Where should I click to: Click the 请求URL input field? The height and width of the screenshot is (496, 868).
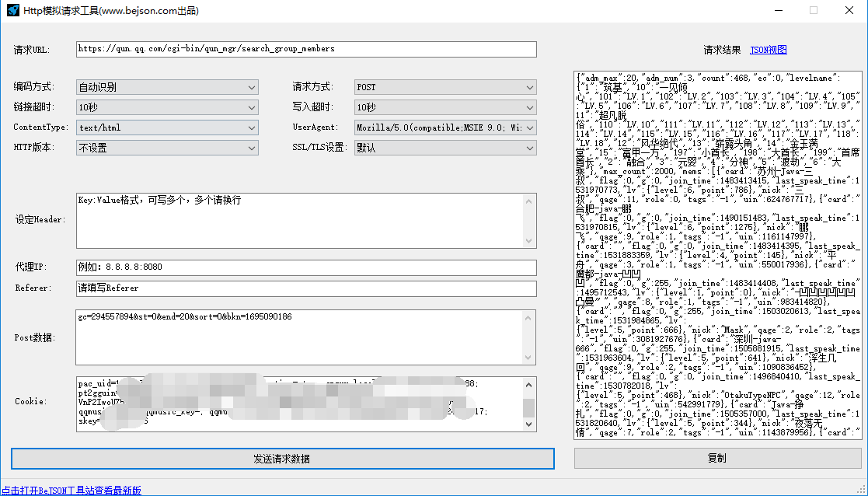306,49
